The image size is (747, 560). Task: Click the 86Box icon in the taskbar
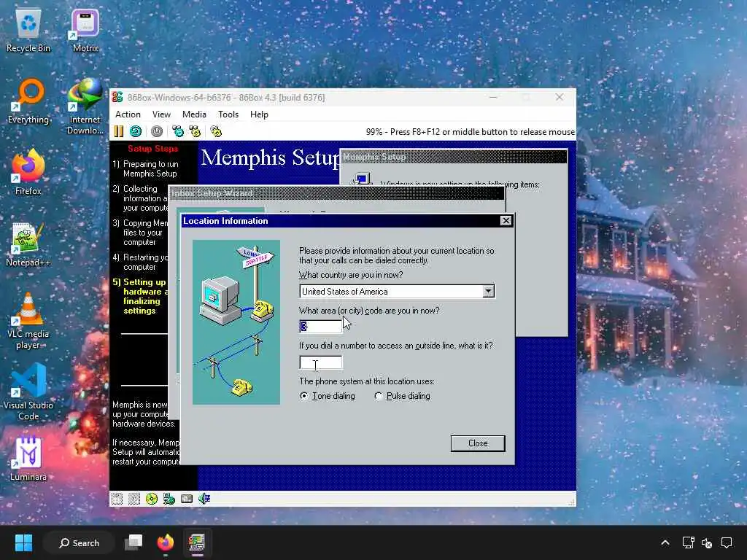coord(197,542)
